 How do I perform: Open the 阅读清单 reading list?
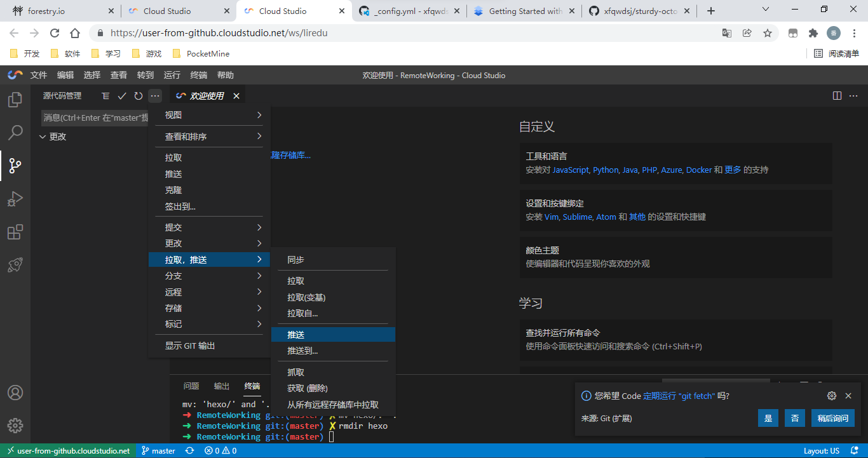pos(836,54)
